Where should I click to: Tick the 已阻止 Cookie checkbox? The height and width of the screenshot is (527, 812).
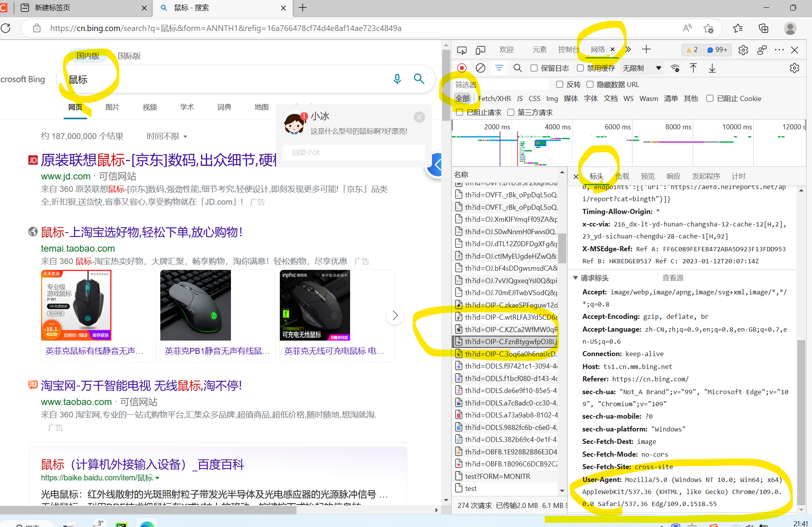coord(710,99)
